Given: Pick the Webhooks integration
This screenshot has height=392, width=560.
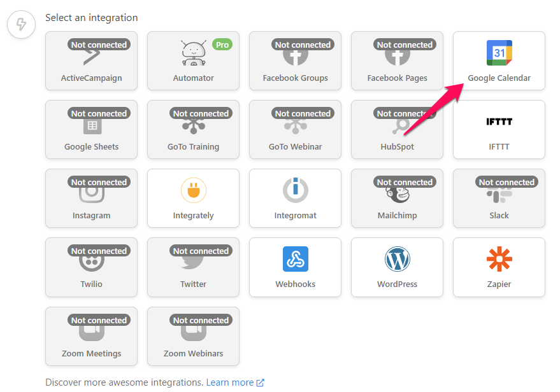Looking at the screenshot, I should pyautogui.click(x=296, y=267).
